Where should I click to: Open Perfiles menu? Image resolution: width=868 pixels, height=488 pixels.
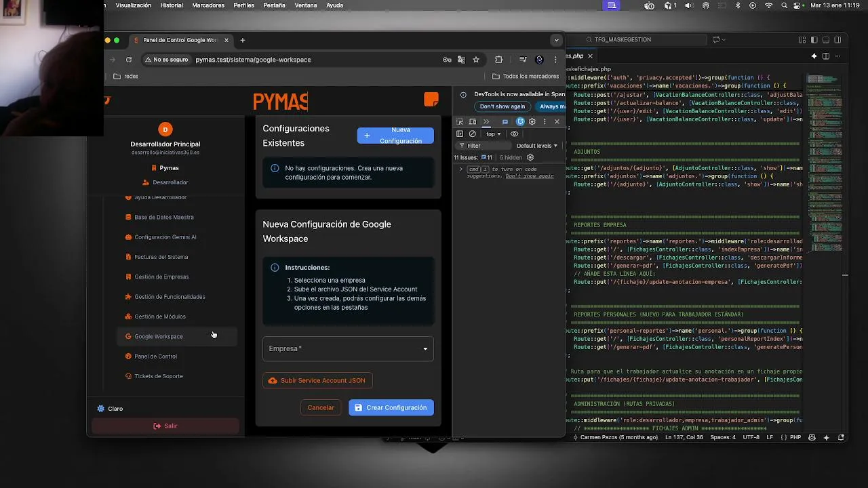[244, 5]
